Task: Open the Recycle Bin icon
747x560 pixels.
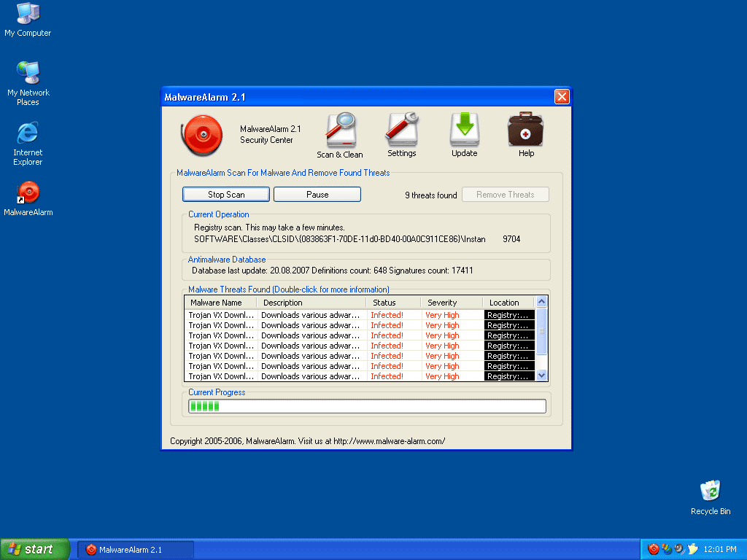Action: click(x=710, y=491)
